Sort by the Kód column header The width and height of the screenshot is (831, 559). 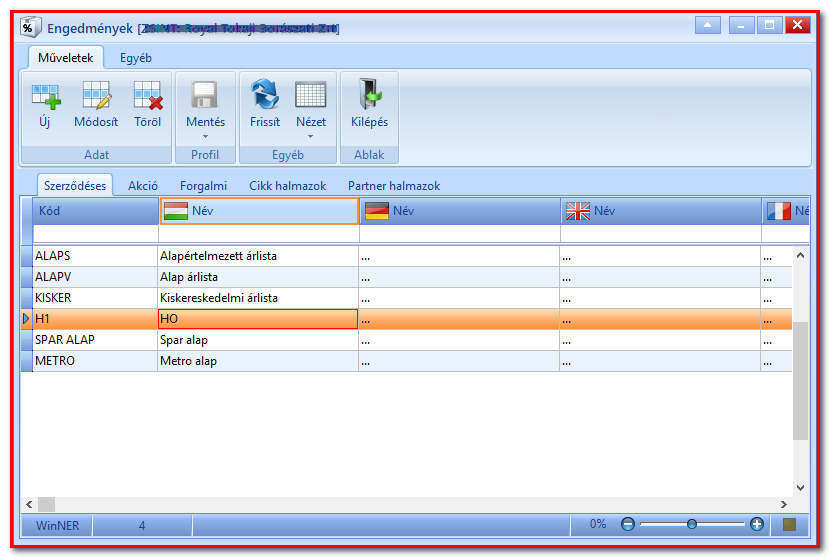(x=95, y=211)
